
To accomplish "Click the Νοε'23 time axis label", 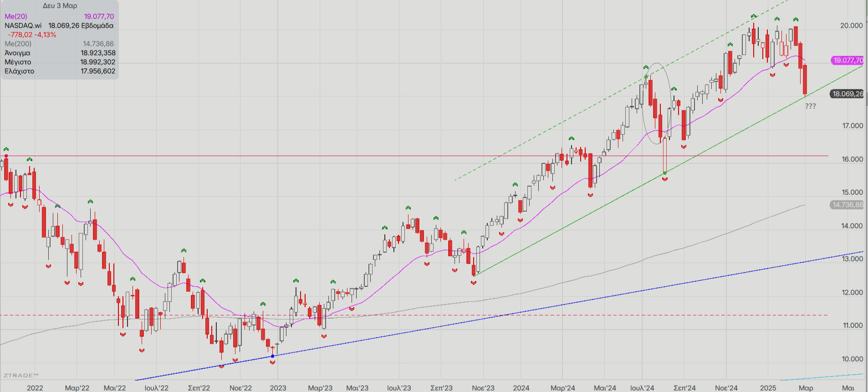I will coord(483,388).
